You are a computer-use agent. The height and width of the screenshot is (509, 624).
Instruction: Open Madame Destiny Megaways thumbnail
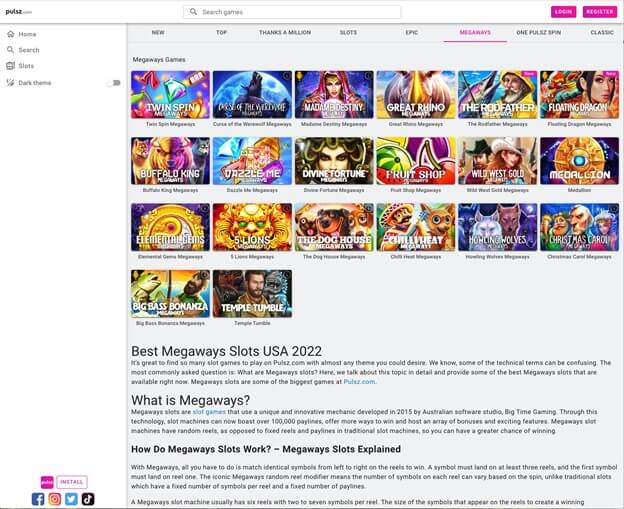click(x=334, y=95)
